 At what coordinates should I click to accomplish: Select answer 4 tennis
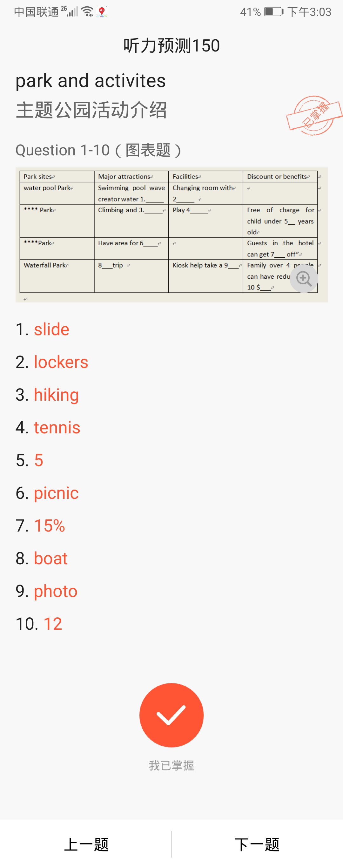pyautogui.click(x=48, y=427)
